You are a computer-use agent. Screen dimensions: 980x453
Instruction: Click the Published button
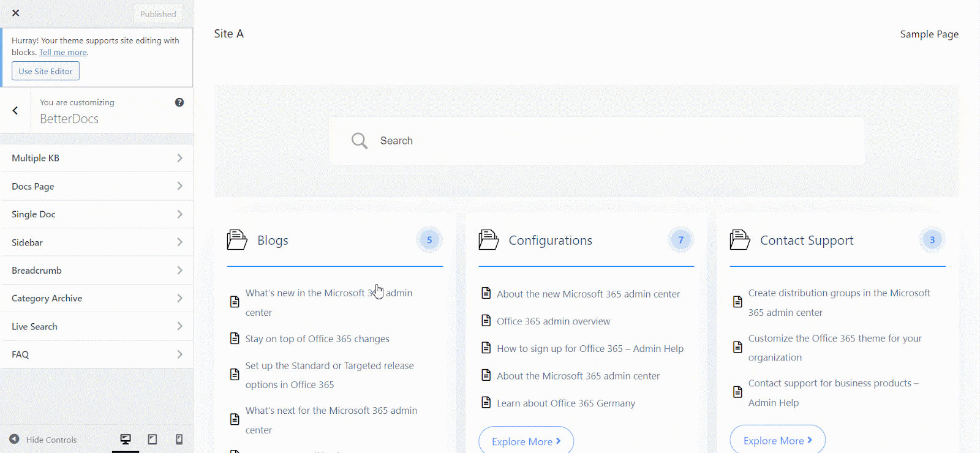(x=158, y=14)
